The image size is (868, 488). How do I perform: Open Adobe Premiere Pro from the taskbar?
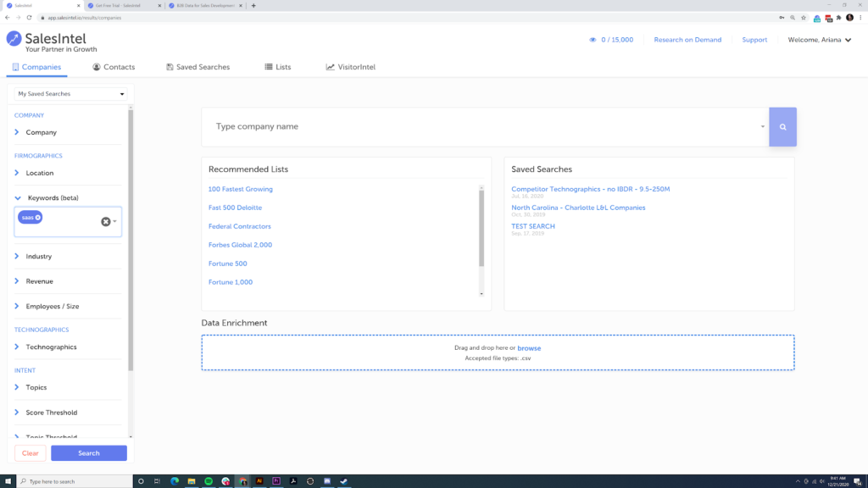click(x=276, y=480)
